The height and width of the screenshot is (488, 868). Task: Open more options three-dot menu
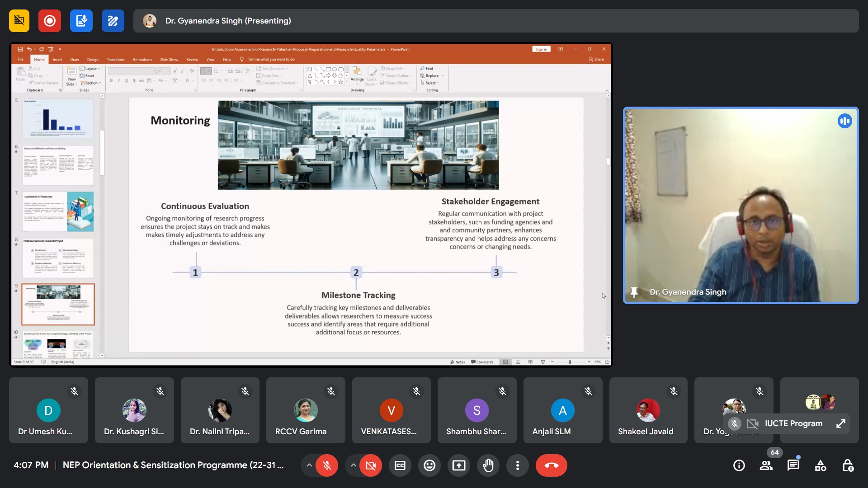tap(517, 465)
